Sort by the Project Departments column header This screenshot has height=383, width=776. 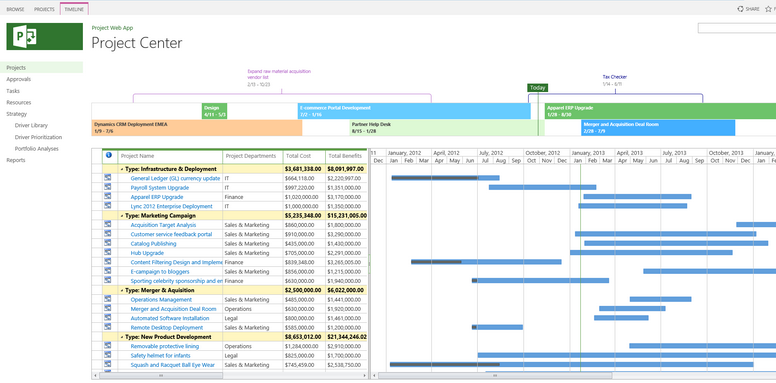coord(253,156)
